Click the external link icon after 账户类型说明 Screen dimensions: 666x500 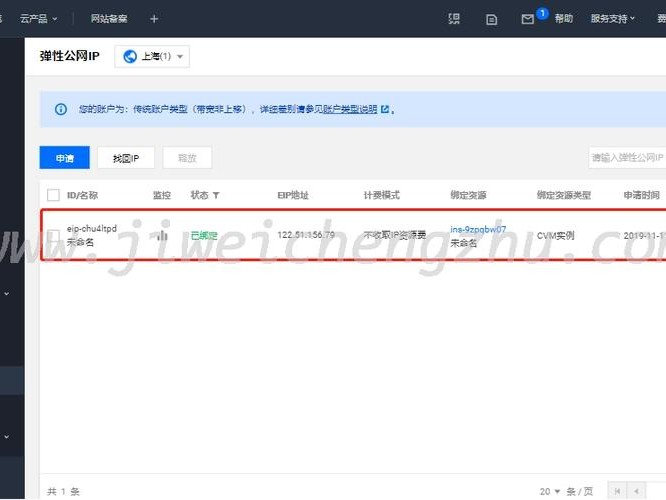(385, 109)
